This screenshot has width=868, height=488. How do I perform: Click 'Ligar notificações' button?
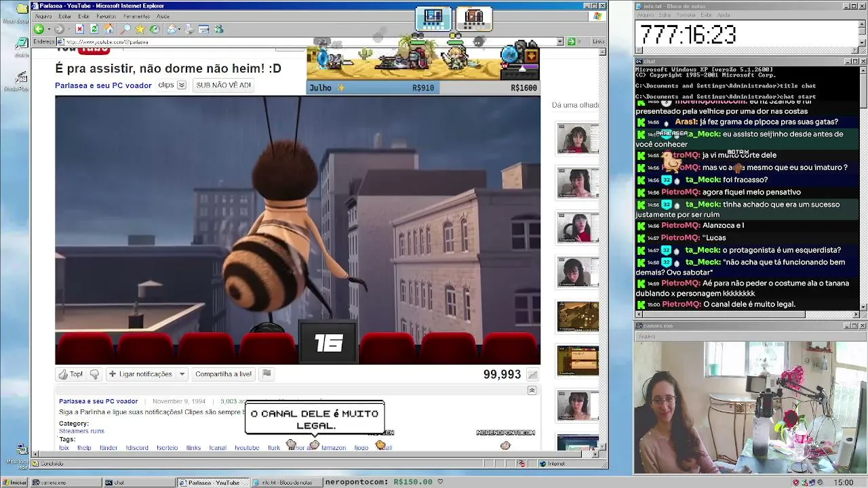coord(141,374)
